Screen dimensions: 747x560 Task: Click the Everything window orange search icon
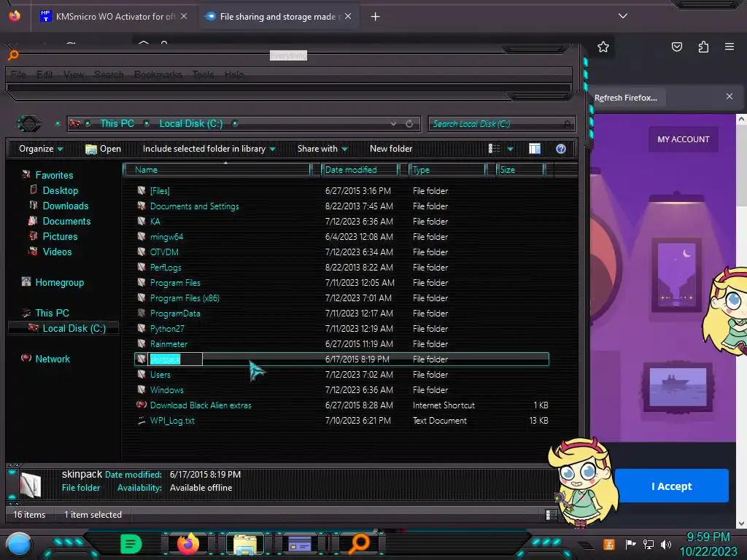coord(13,55)
